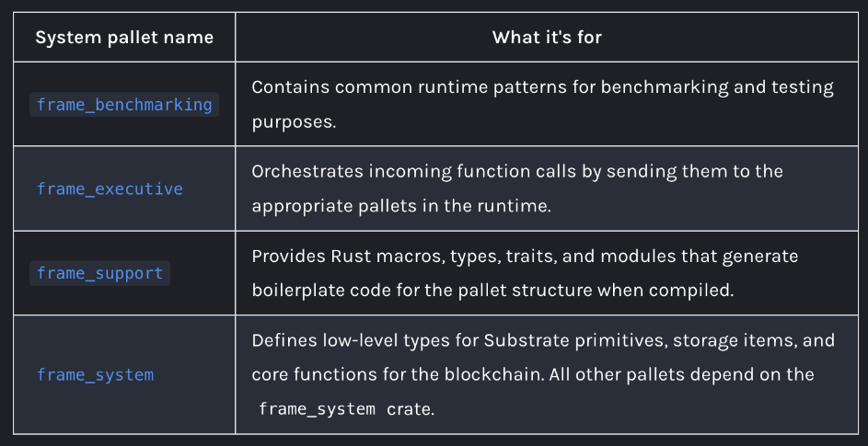The height and width of the screenshot is (446, 868).
Task: Click "core functions for the blockchain" text line
Action: 533,374
